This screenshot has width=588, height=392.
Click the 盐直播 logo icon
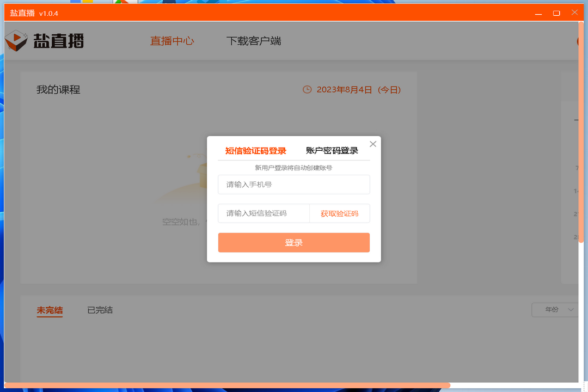point(16,40)
